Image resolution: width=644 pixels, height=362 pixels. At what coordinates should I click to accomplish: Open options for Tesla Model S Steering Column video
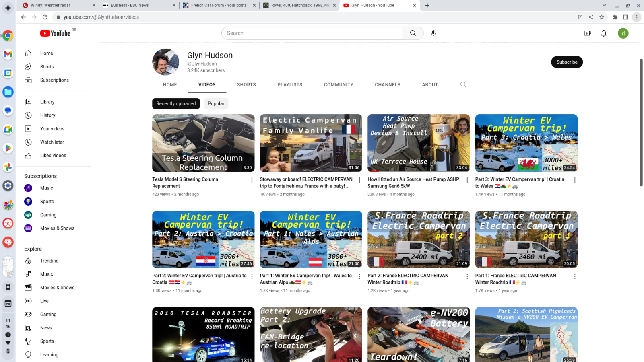252,180
